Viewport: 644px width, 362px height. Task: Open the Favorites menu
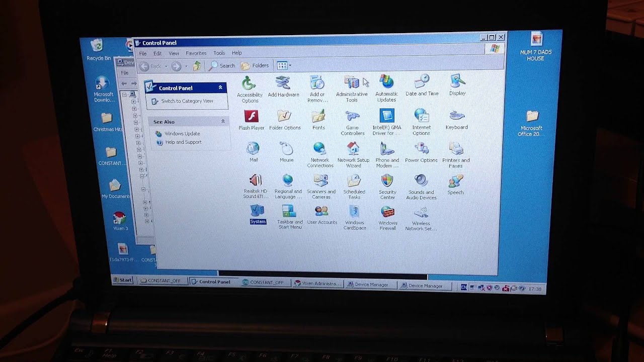196,53
